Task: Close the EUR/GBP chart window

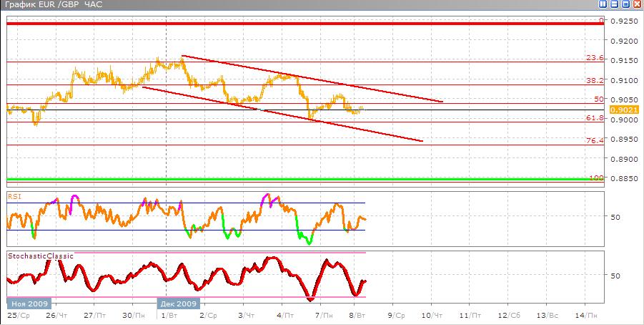Action: (635, 5)
